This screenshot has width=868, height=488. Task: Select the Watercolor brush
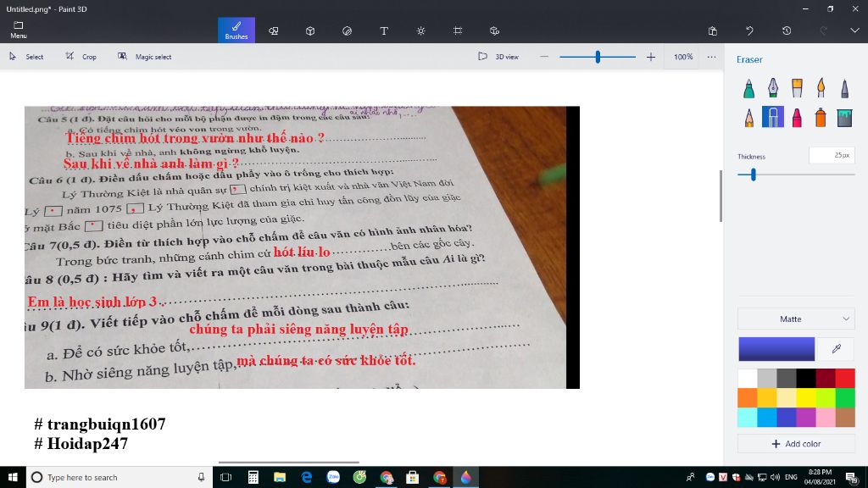(821, 88)
